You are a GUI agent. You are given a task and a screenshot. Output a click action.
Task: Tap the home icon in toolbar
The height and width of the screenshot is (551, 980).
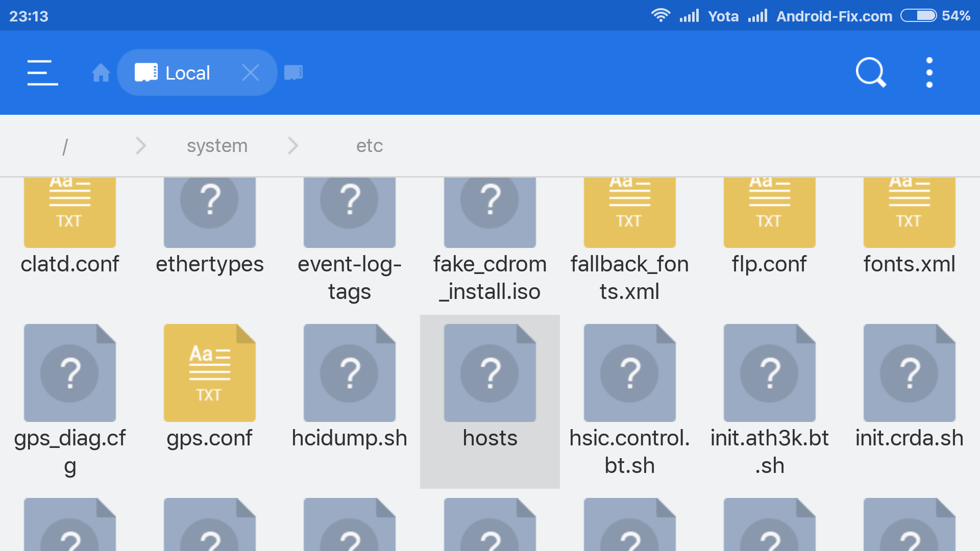coord(101,73)
